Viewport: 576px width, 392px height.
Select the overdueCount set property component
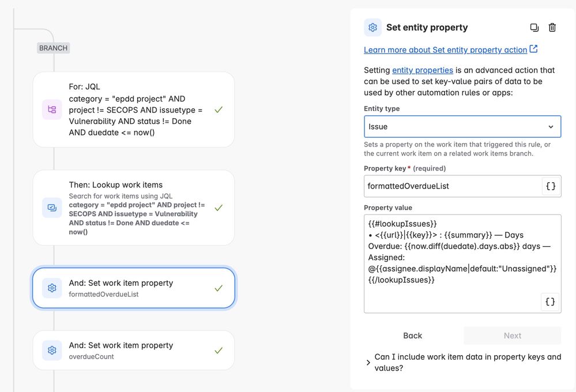click(134, 350)
